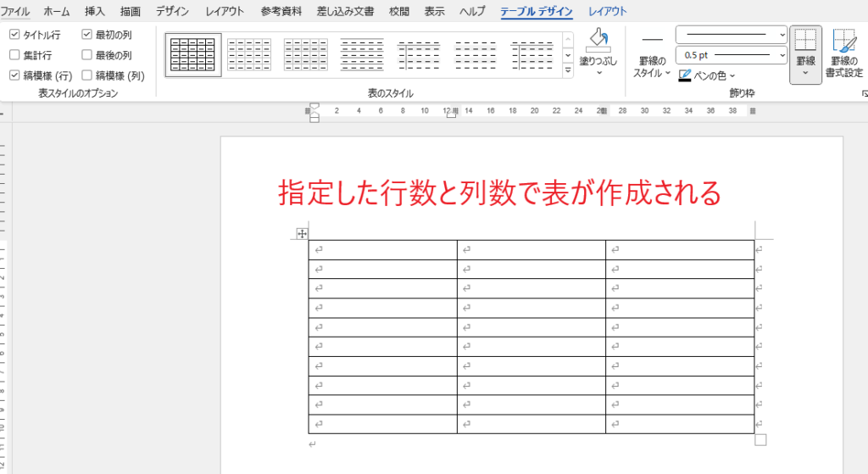
Task: Open the 飾り枠 dialog launcher
Action: pos(864,94)
